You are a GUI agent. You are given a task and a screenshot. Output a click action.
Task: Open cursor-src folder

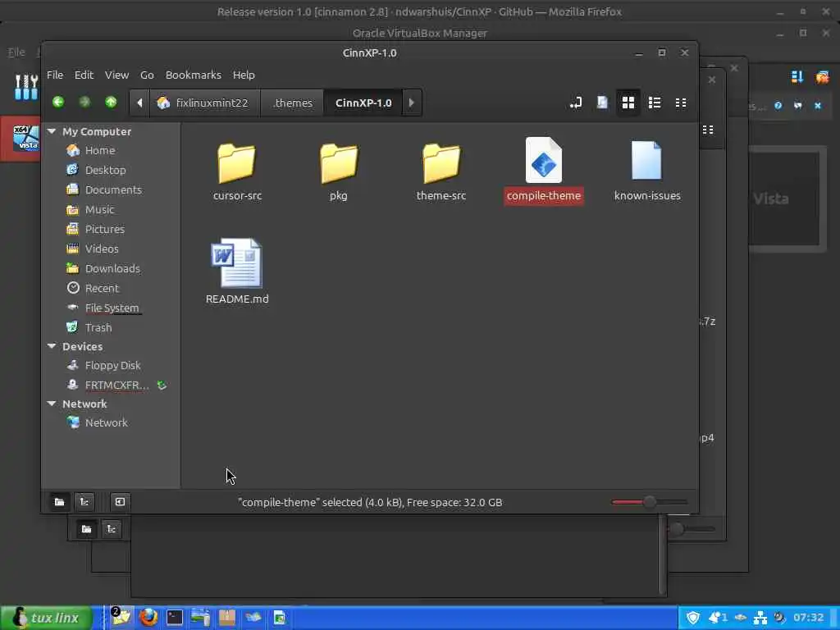point(237,171)
